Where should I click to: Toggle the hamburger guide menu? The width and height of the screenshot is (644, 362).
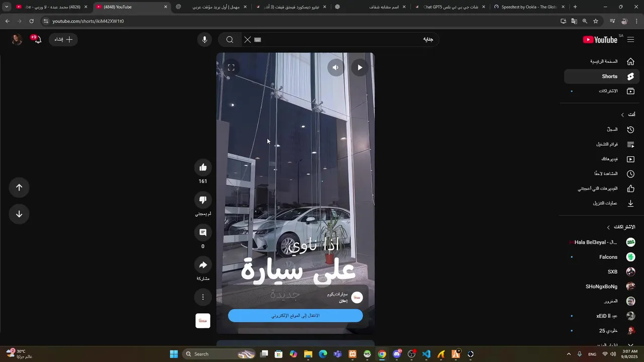pos(630,40)
